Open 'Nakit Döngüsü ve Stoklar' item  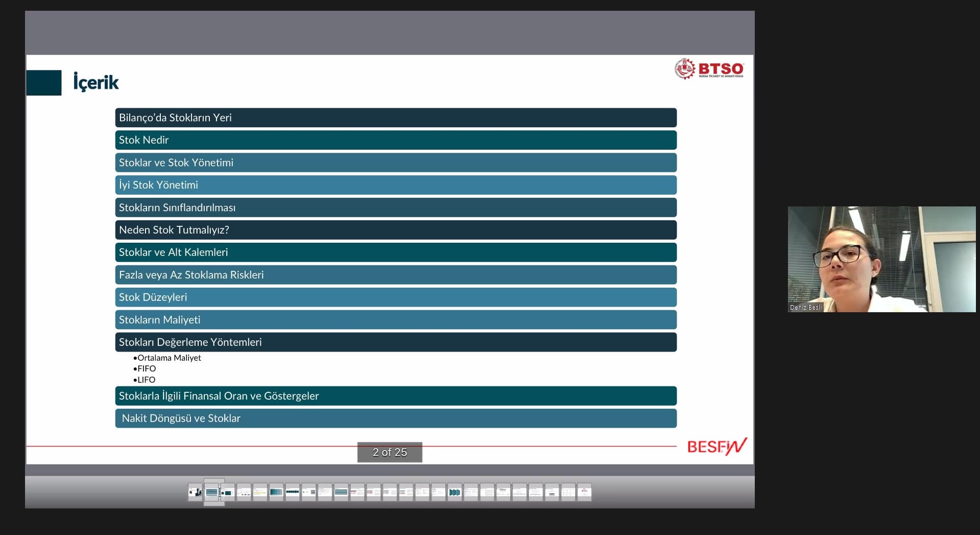point(396,418)
